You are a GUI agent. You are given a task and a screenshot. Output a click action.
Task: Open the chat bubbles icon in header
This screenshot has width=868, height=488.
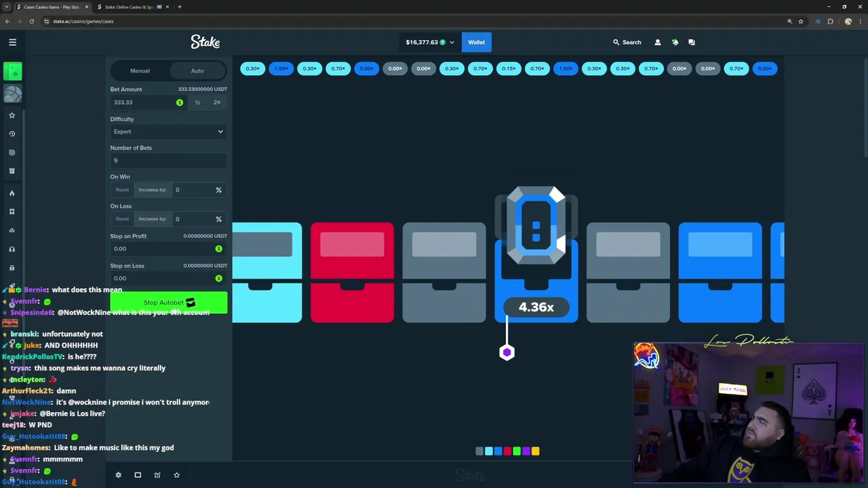(692, 42)
